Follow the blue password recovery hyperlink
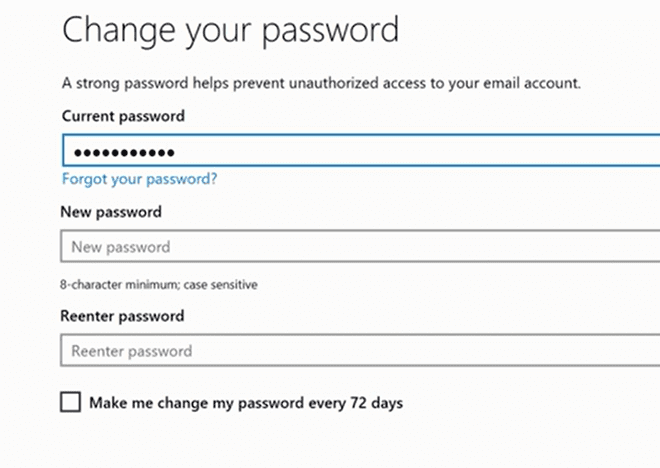 tap(139, 180)
